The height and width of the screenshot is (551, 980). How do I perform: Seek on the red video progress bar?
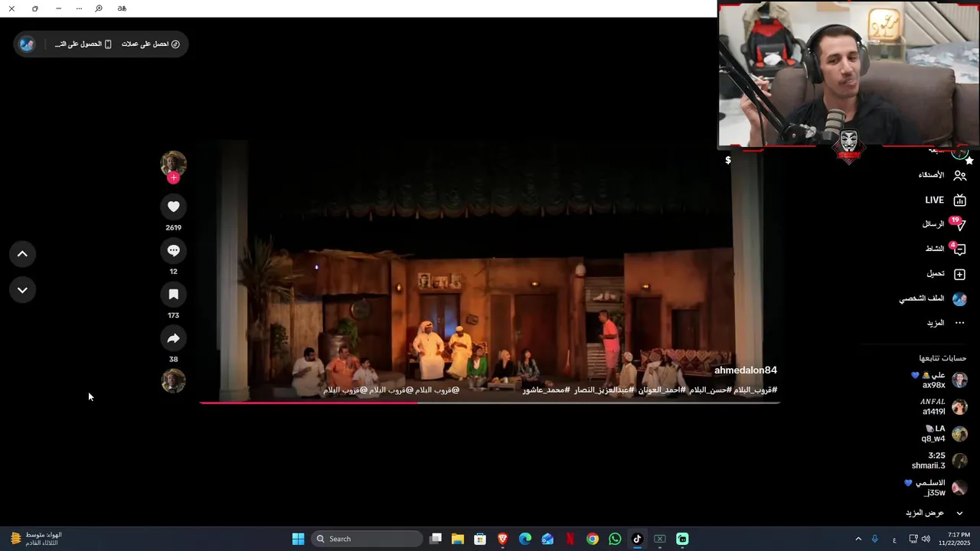490,403
